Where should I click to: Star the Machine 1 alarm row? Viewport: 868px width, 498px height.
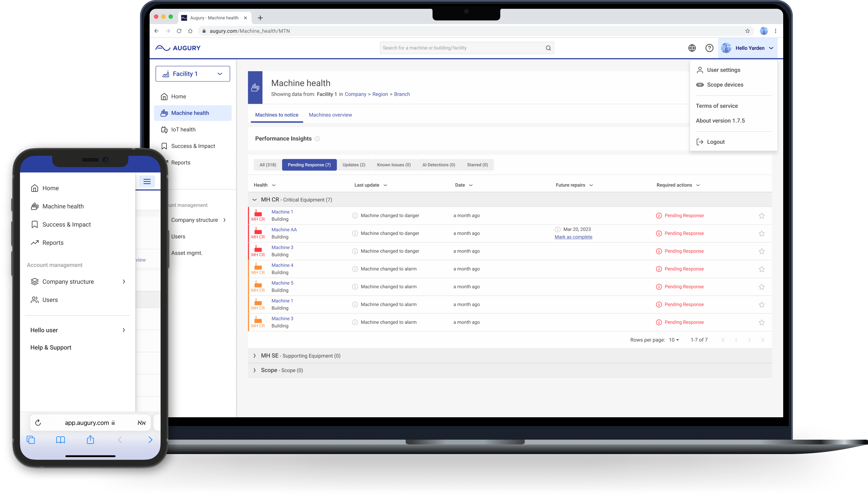(x=762, y=304)
